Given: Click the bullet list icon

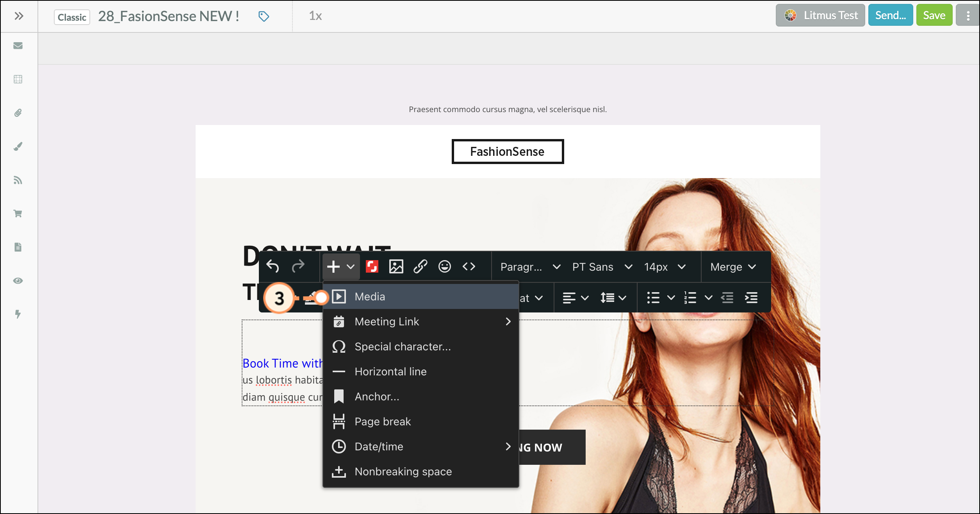Looking at the screenshot, I should coord(653,298).
